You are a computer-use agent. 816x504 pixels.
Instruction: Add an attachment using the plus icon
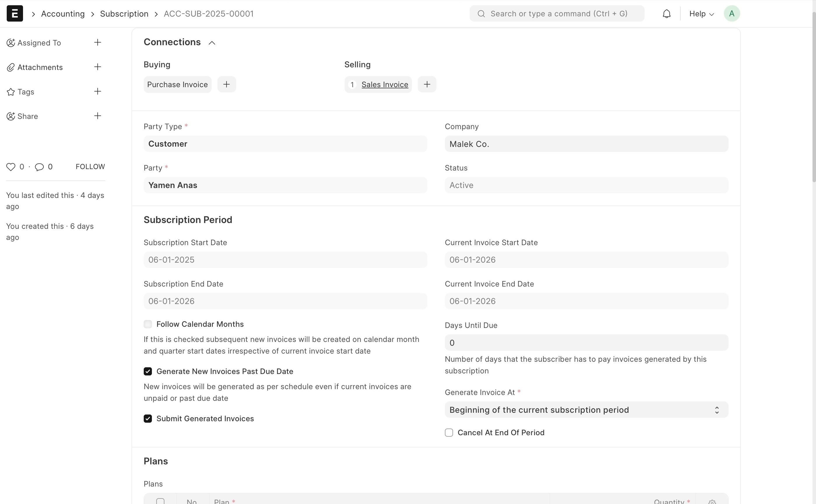tap(97, 67)
